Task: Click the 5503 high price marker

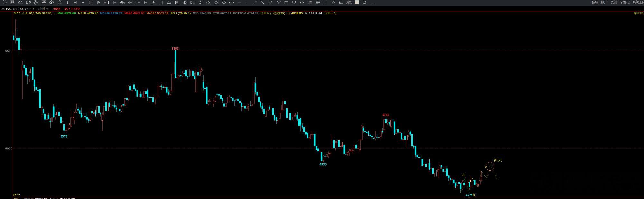Action: point(175,48)
